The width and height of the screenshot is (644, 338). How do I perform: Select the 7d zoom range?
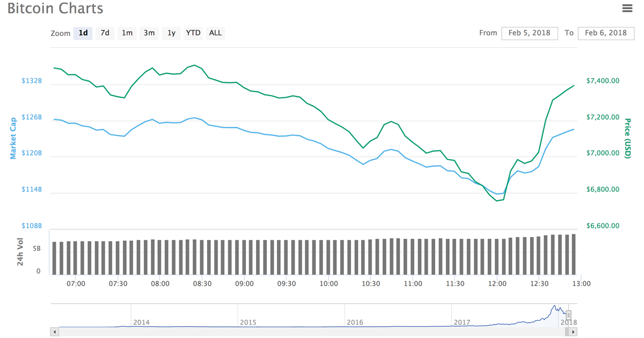pos(105,33)
